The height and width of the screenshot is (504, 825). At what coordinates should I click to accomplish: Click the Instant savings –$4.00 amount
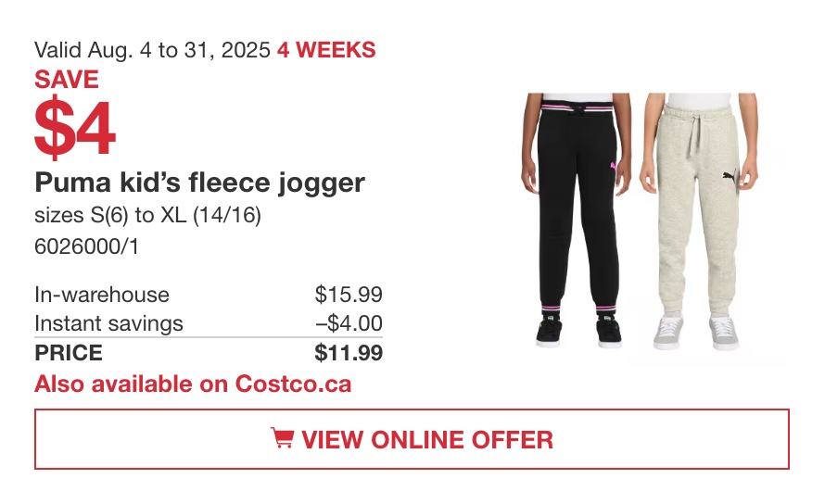[349, 323]
